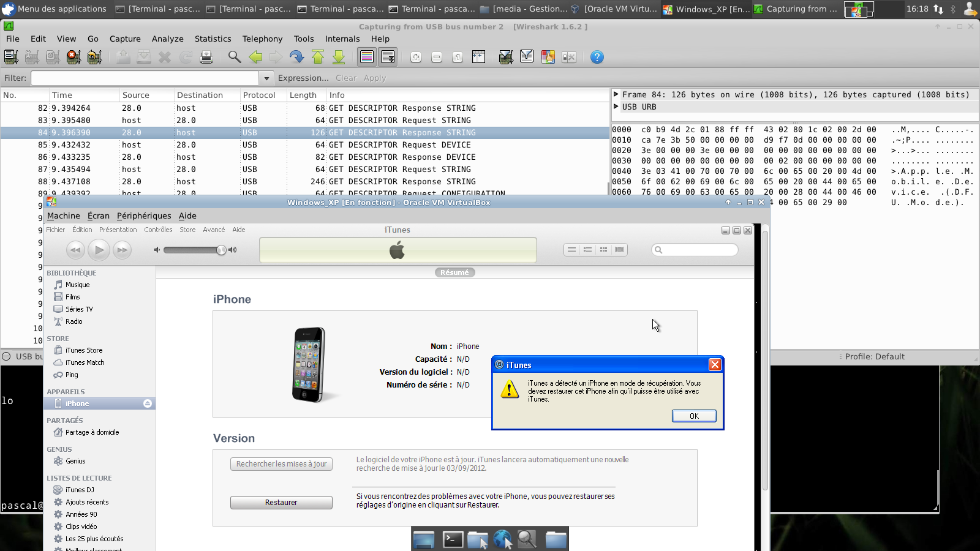Select Musique in iTunes library

[77, 285]
